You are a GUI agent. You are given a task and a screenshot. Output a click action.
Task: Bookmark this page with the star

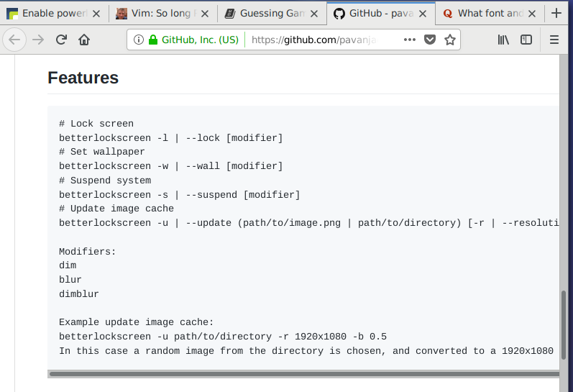[x=450, y=40]
